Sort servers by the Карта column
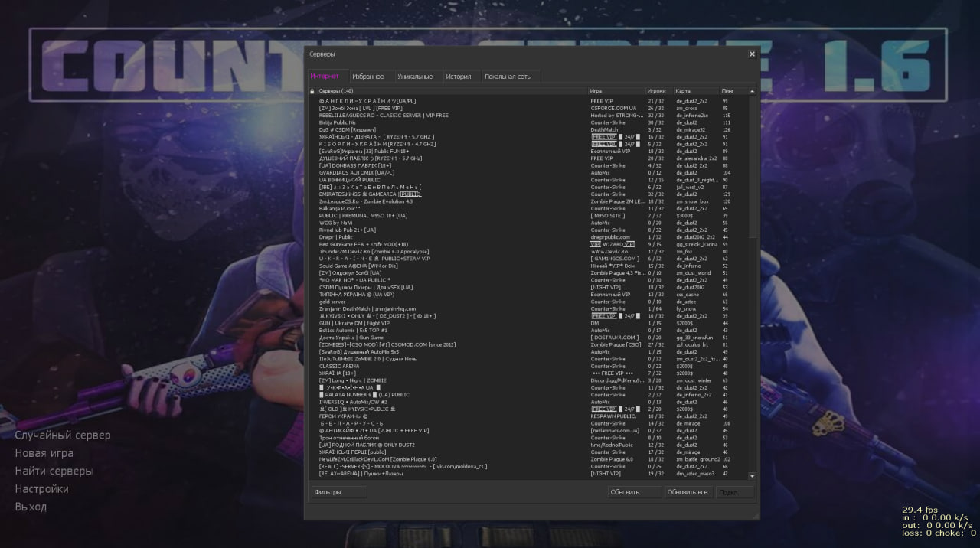 [x=696, y=91]
